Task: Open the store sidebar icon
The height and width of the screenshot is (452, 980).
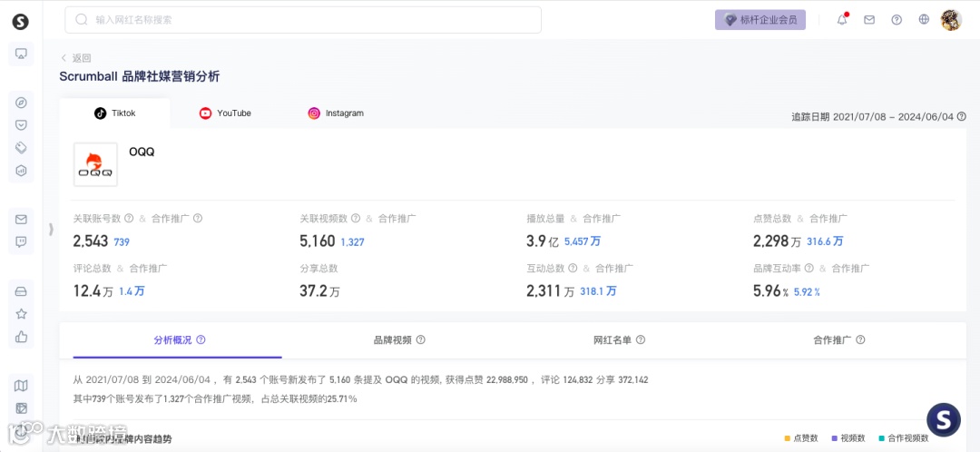Action: [21, 291]
